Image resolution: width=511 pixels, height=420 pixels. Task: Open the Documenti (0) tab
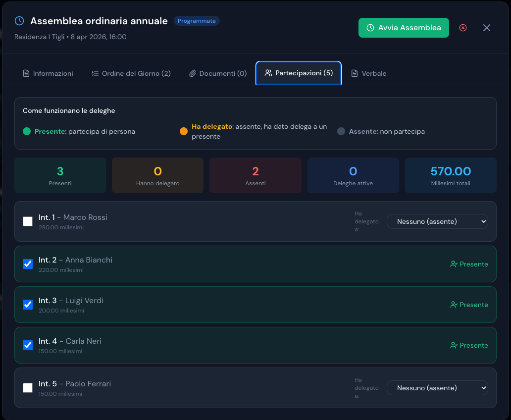[218, 73]
